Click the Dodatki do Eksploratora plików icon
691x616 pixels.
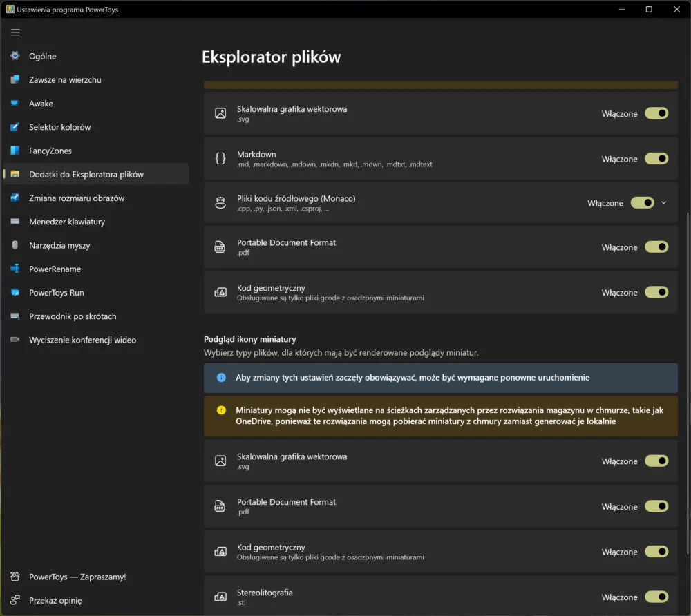(15, 174)
